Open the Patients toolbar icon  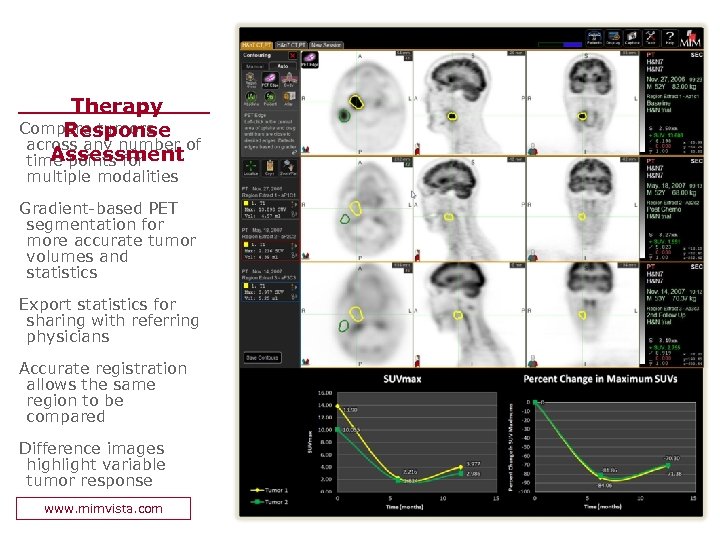(594, 38)
